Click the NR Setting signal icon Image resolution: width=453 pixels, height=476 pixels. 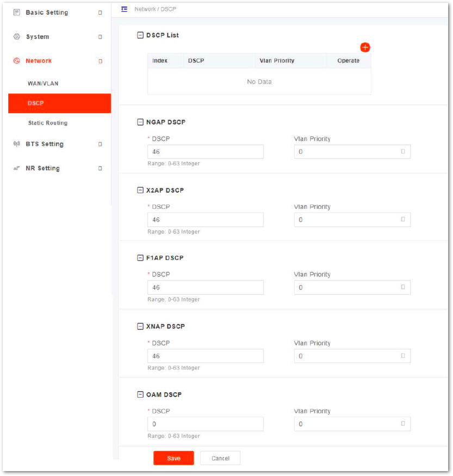click(x=17, y=168)
